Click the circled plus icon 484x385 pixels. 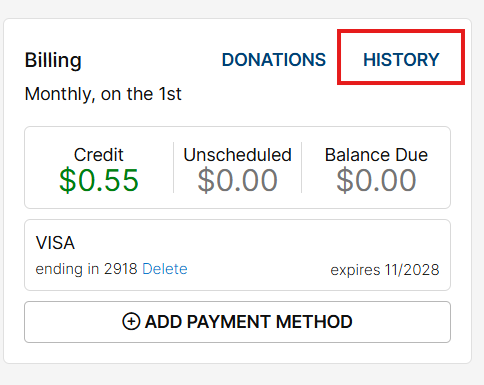131,322
